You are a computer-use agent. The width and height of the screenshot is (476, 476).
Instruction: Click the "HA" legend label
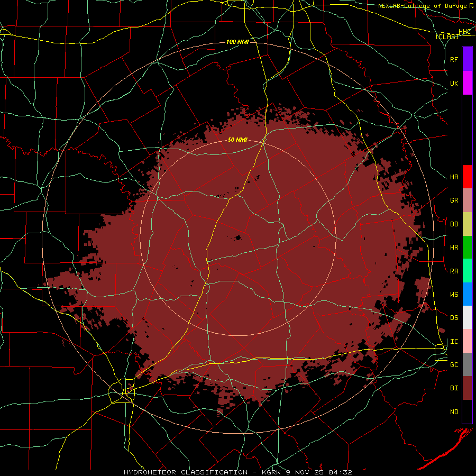coord(454,177)
